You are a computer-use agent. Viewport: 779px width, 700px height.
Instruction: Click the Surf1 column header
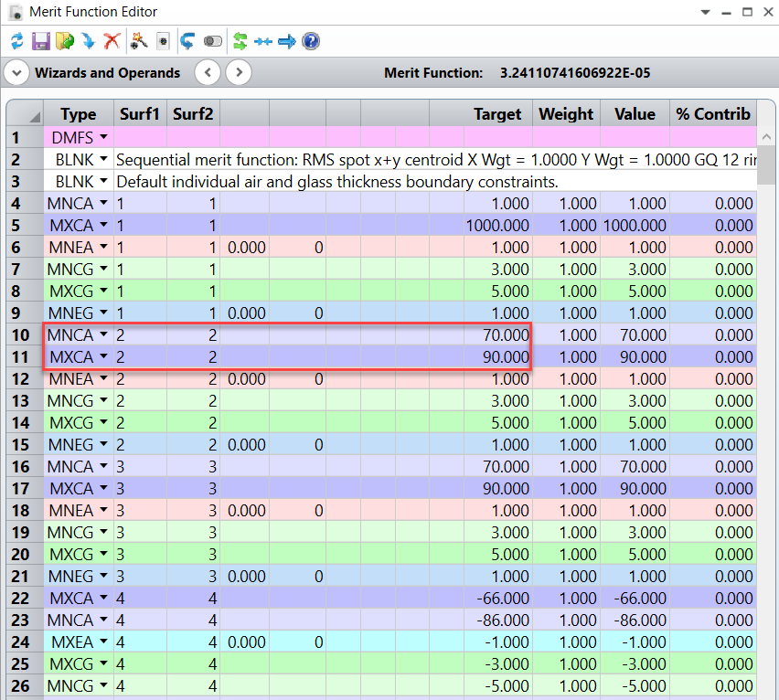(140, 114)
